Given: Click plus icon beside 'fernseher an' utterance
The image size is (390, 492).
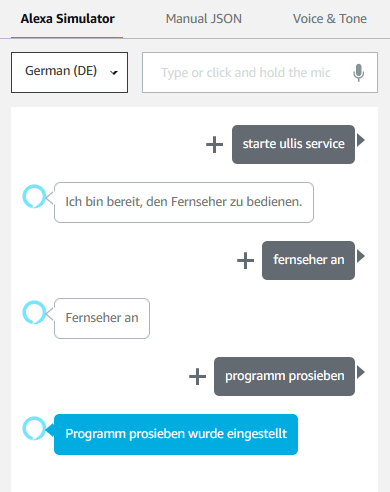Looking at the screenshot, I should click(245, 260).
